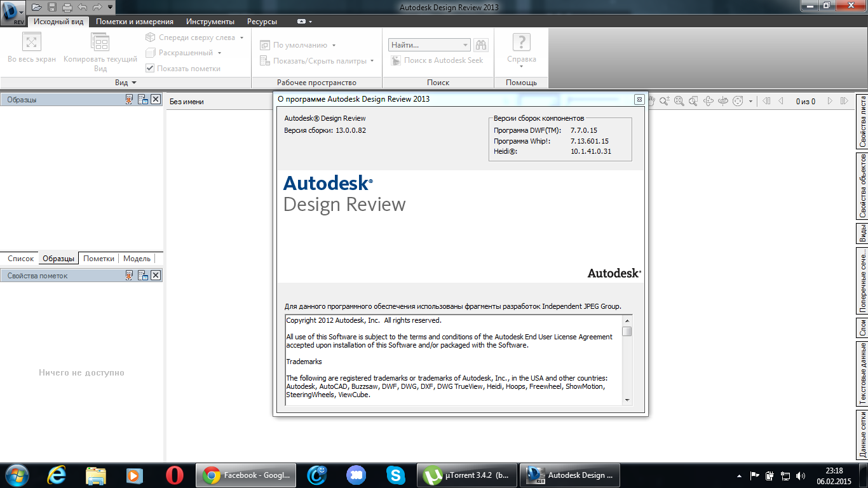Image resolution: width=868 pixels, height=488 pixels.
Task: Open the Свойства объектов side tab
Action: tap(862, 186)
